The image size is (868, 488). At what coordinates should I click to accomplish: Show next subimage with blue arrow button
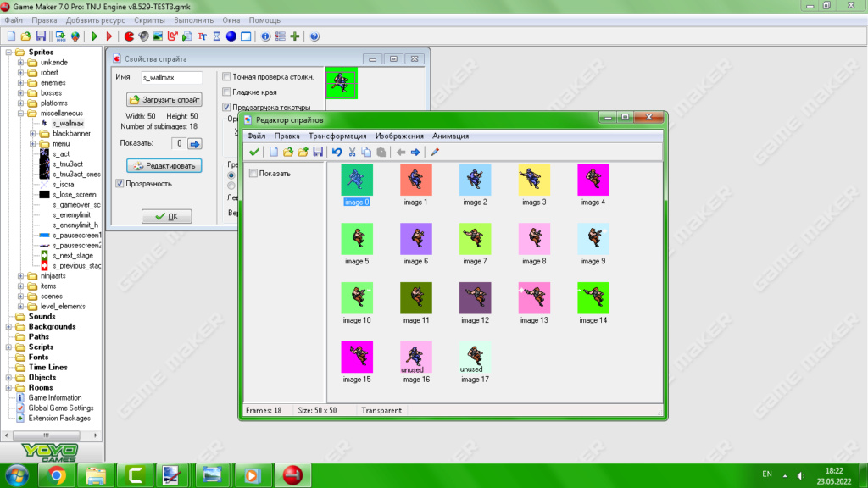[195, 144]
